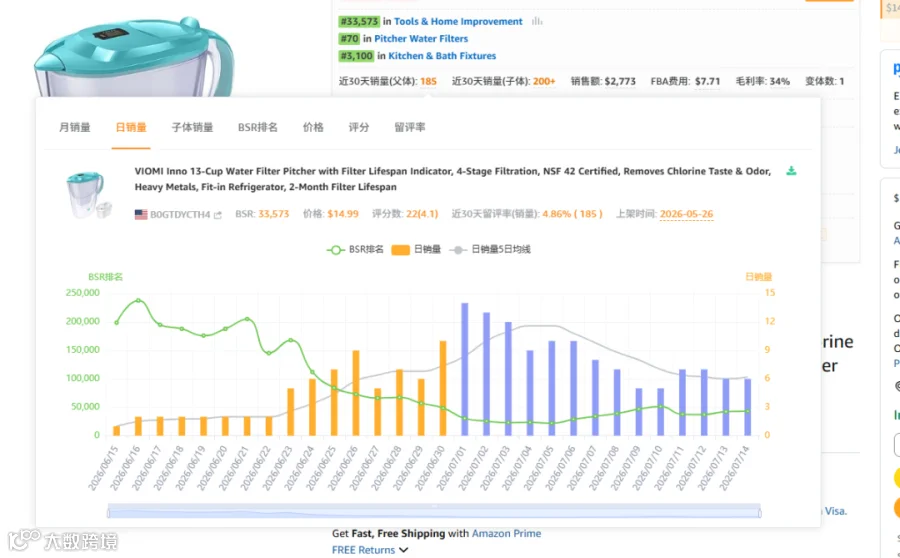Click the product thumbnail in the chart popup
The width and height of the screenshot is (900, 558).
(88, 195)
